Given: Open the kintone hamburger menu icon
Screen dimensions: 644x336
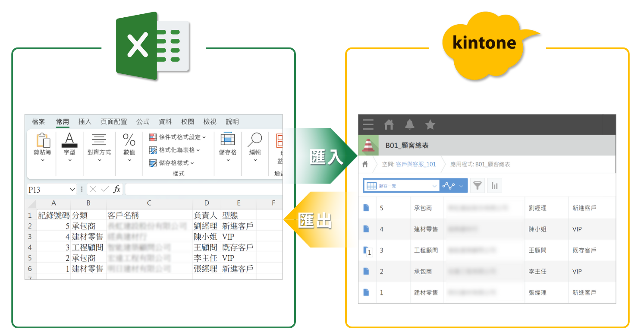Looking at the screenshot, I should click(368, 125).
